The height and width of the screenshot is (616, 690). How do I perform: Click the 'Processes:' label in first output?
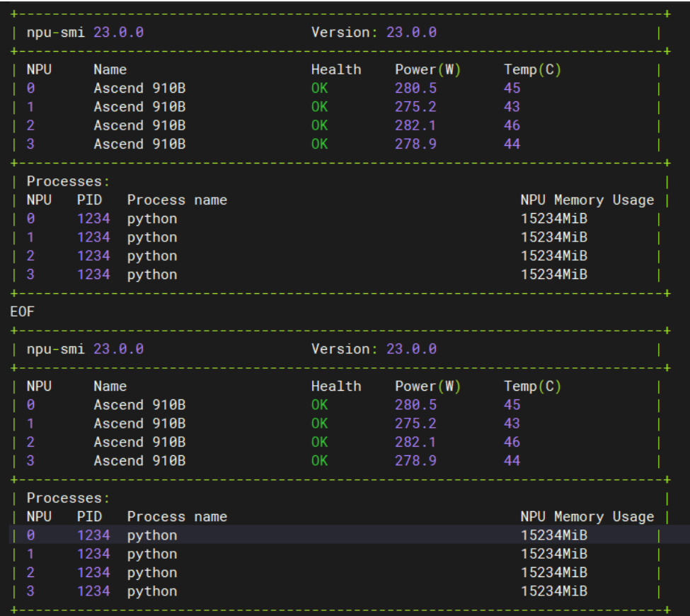pyautogui.click(x=68, y=181)
